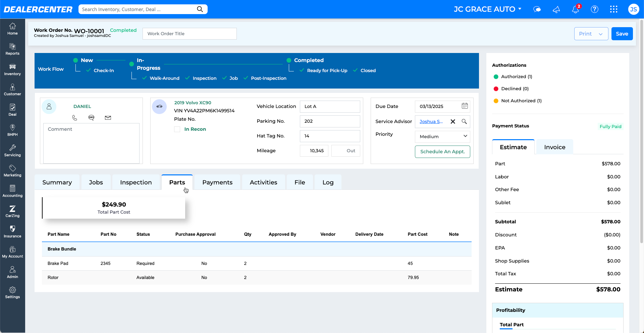Screen dimensions: 644x333
Task: Switch to the Payments tab
Action: point(217,182)
